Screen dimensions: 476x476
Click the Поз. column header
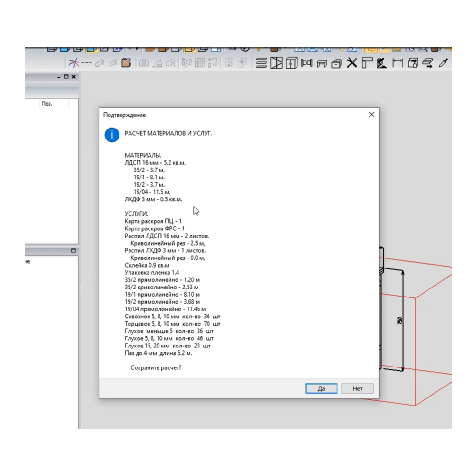(47, 104)
